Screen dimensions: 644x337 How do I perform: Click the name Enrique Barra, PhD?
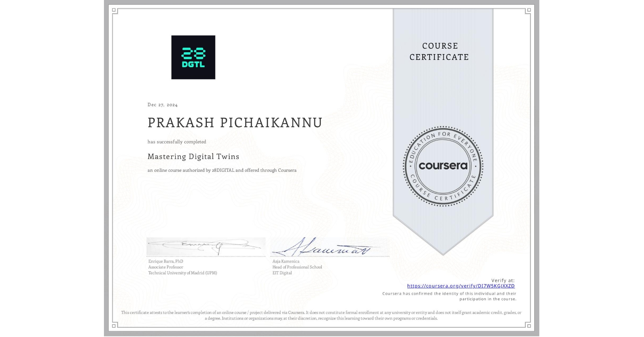point(166,261)
